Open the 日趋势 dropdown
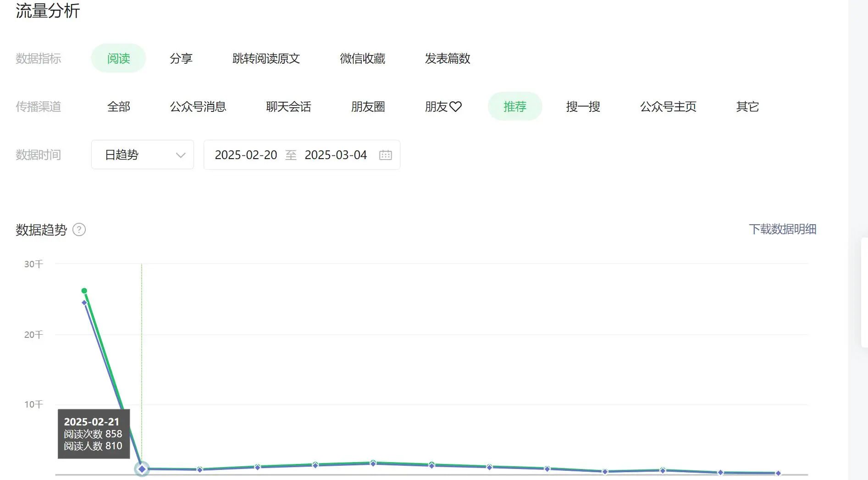This screenshot has width=868, height=480. [143, 154]
